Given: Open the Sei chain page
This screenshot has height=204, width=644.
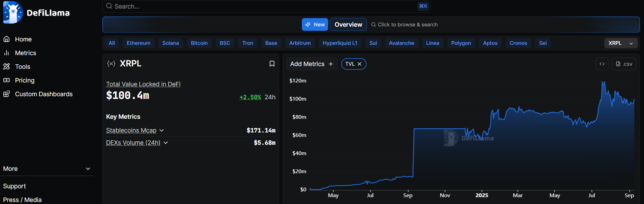Looking at the screenshot, I should point(543,43).
